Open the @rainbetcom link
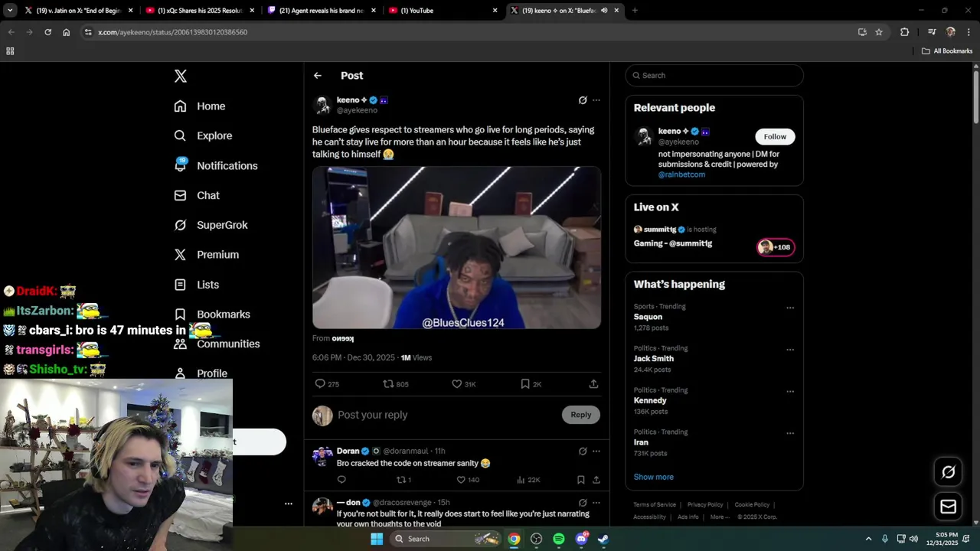This screenshot has height=551, width=980. click(x=681, y=174)
